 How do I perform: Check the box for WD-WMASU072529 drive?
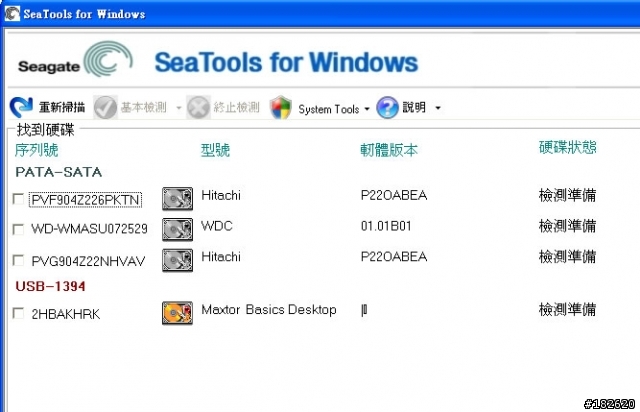[x=18, y=229]
